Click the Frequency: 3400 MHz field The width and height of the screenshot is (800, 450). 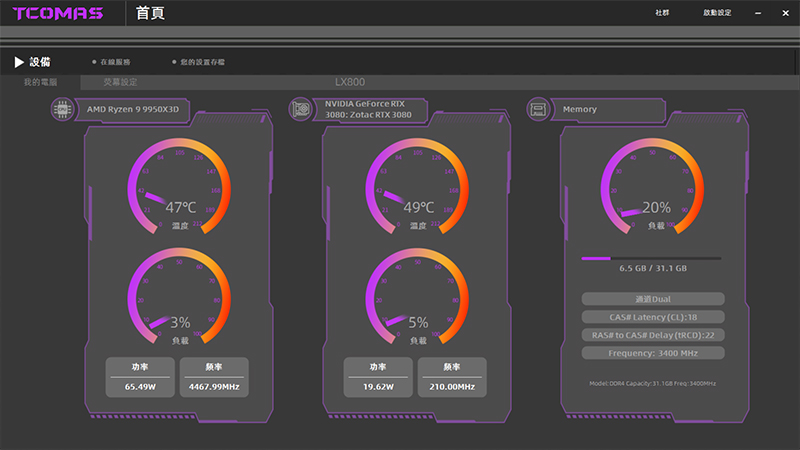[x=653, y=353]
